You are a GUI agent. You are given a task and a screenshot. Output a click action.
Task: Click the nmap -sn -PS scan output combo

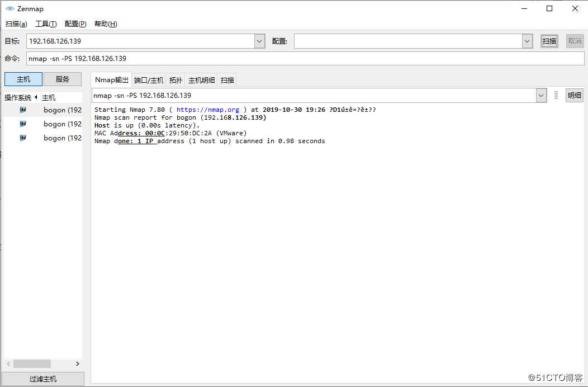coord(314,96)
